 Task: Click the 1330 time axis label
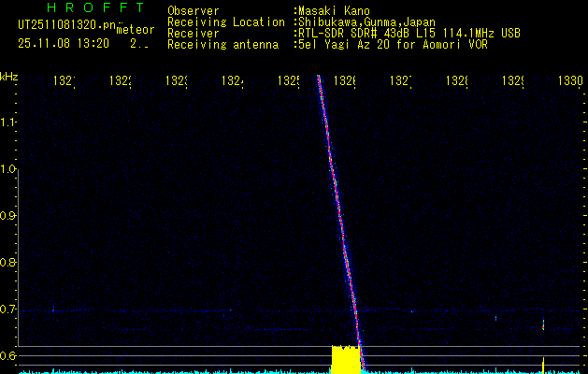(x=570, y=82)
